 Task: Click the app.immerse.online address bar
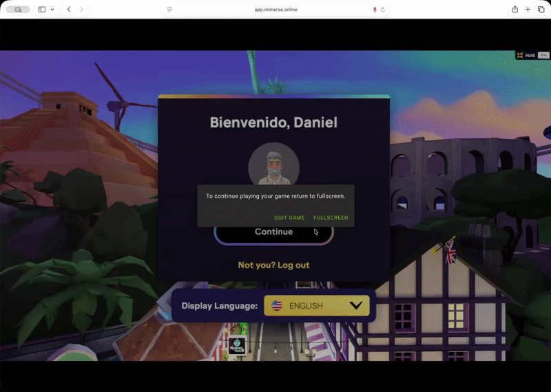pyautogui.click(x=275, y=10)
